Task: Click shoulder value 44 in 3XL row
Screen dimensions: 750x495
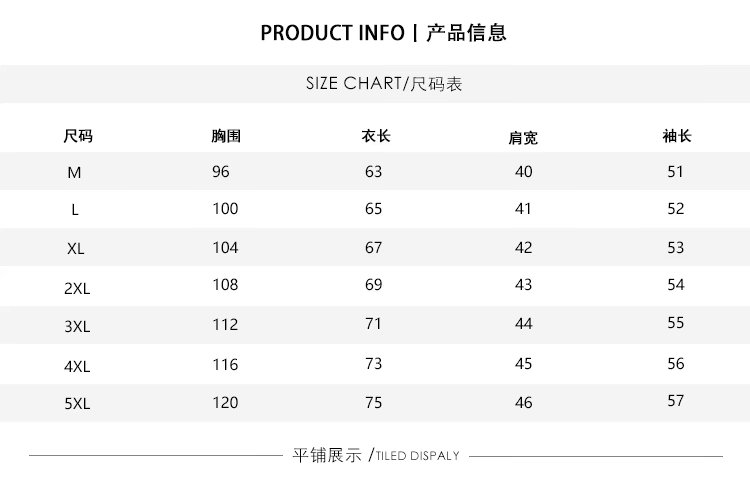Action: (523, 324)
